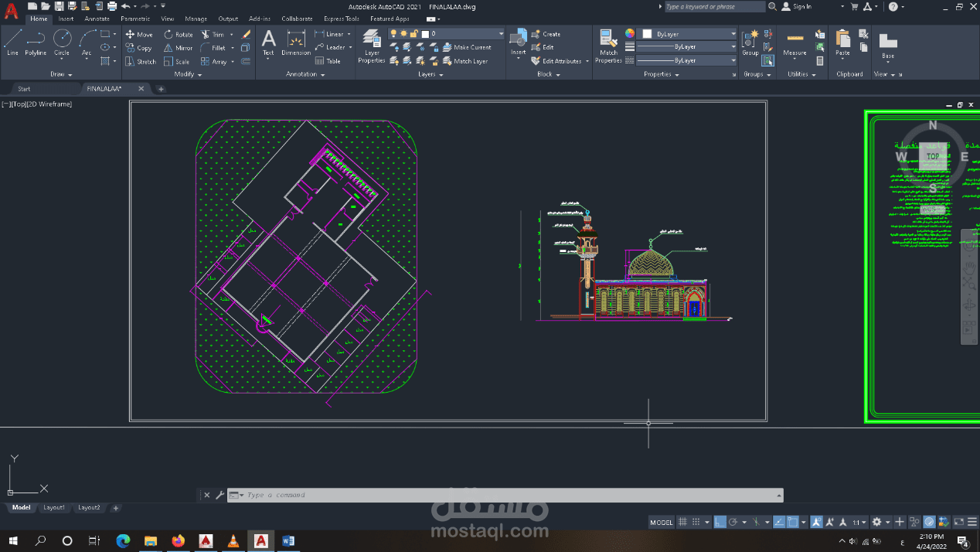Screen dimensions: 980x552
Task: Toggle polar tracking in status bar
Action: [733, 523]
